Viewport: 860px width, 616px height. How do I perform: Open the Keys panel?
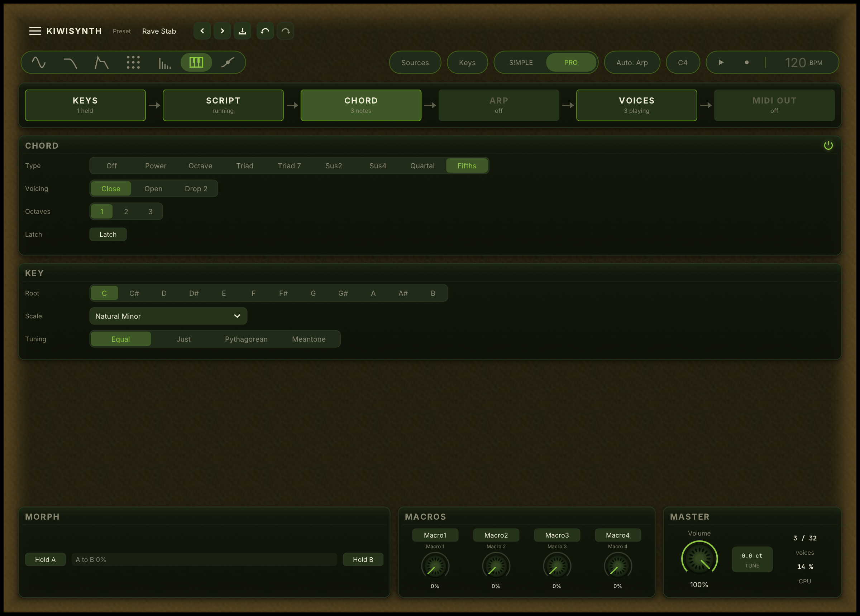point(467,63)
